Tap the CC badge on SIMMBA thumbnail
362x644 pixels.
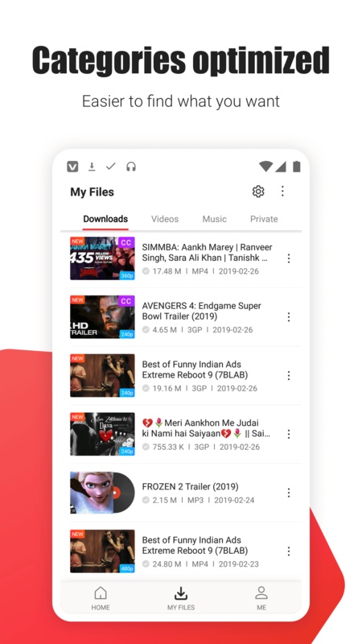pyautogui.click(x=126, y=243)
